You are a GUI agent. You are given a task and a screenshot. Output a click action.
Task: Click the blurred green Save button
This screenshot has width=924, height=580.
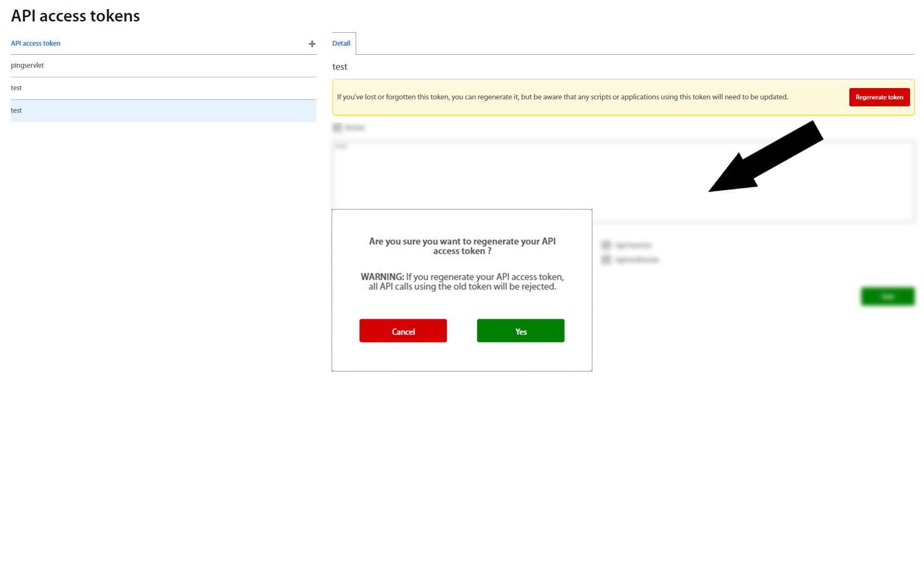pos(887,296)
